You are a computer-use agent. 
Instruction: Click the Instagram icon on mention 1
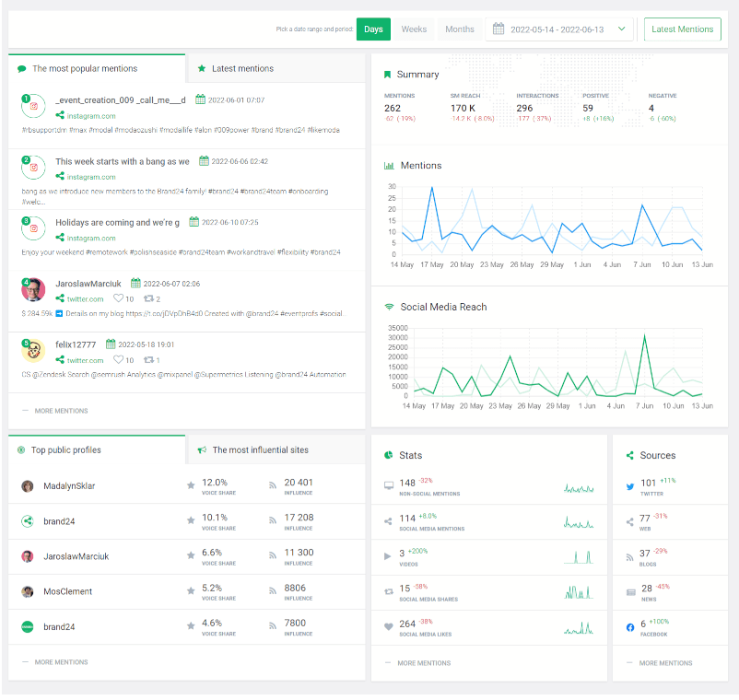[x=34, y=107]
